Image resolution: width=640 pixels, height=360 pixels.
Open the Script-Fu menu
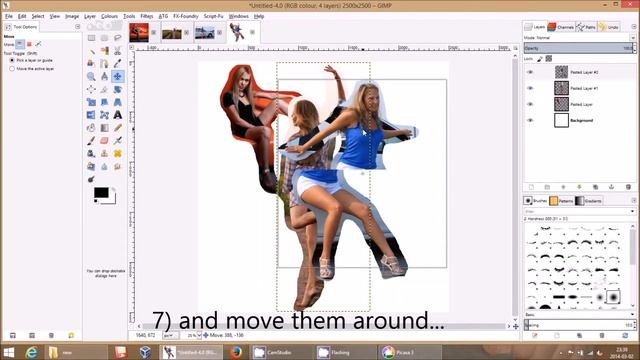click(213, 16)
